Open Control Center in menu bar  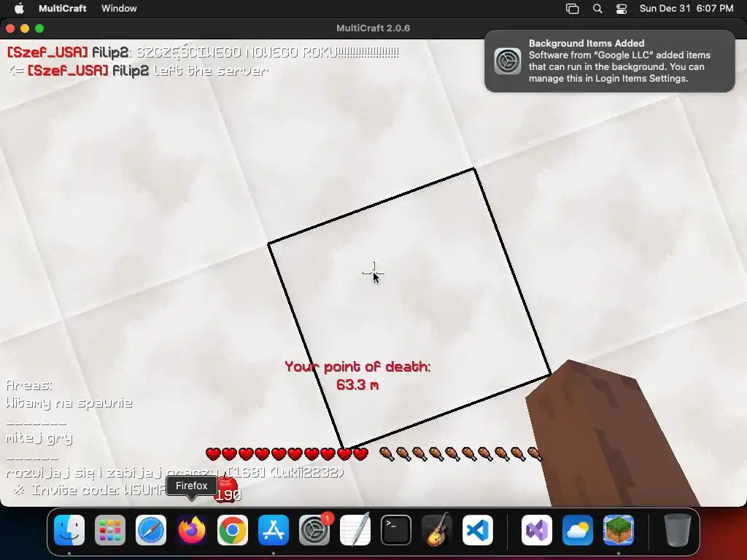[622, 9]
